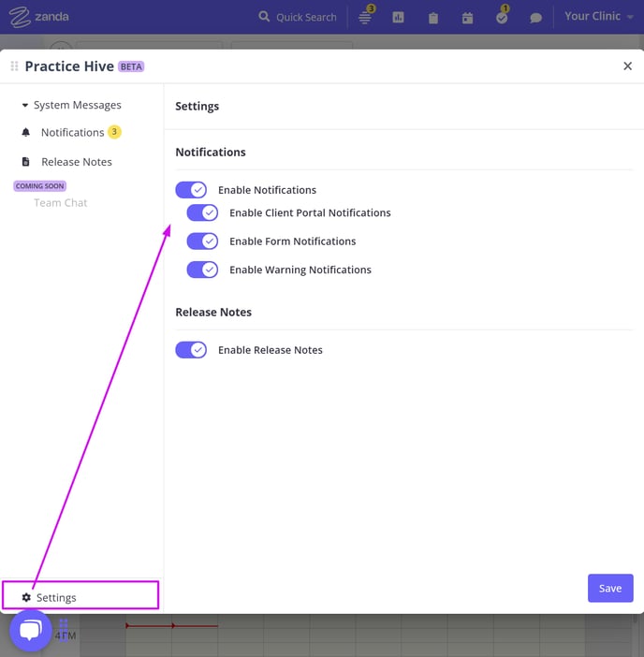Viewport: 644px width, 657px height.
Task: Click the yellow 3 notifications badge
Action: (114, 132)
